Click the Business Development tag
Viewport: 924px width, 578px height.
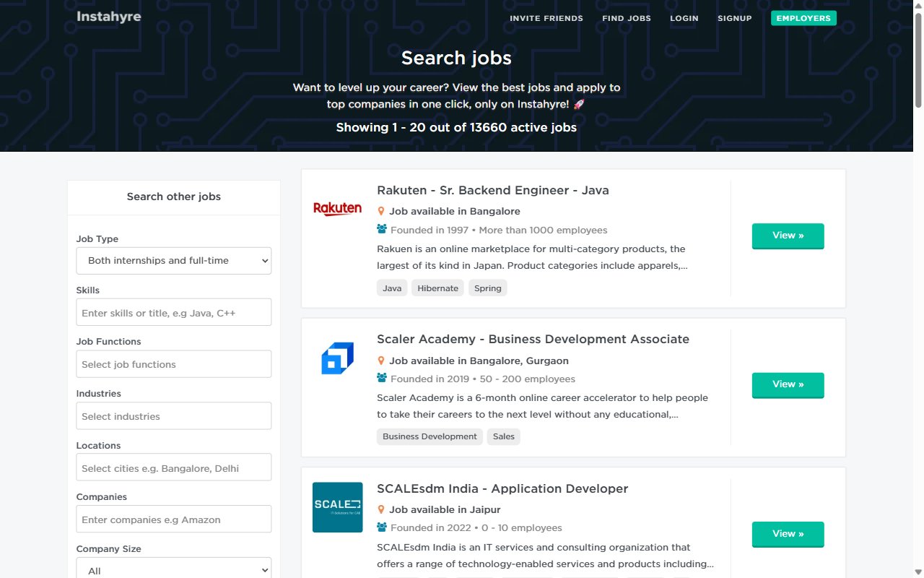tap(430, 436)
